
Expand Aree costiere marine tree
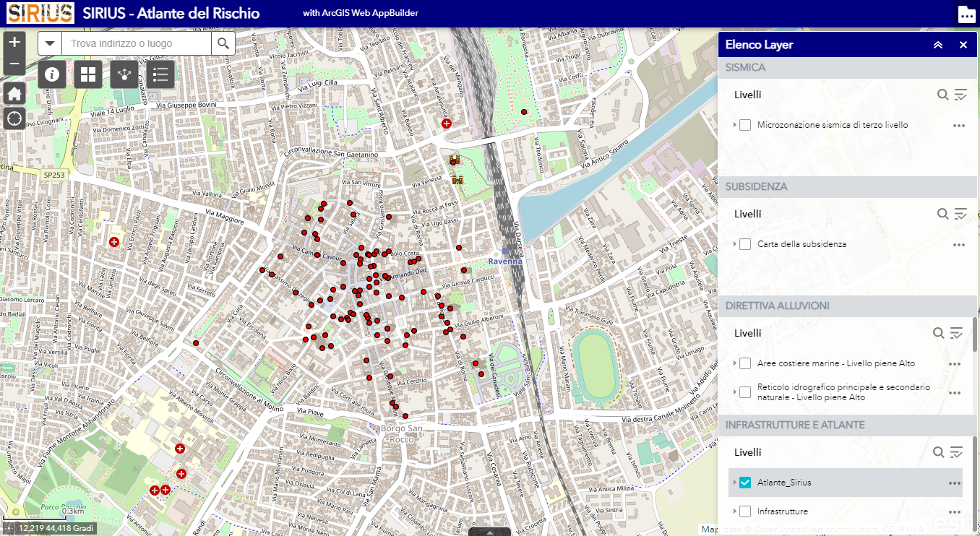click(734, 363)
